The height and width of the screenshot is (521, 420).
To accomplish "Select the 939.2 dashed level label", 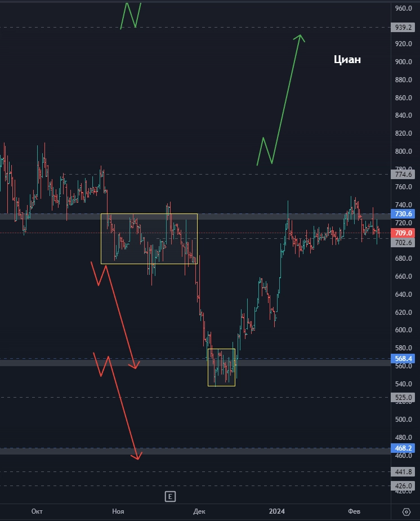I will [x=404, y=27].
